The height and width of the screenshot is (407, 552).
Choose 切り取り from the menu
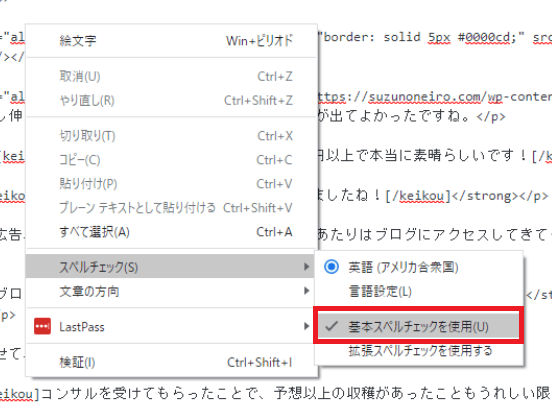171,136
